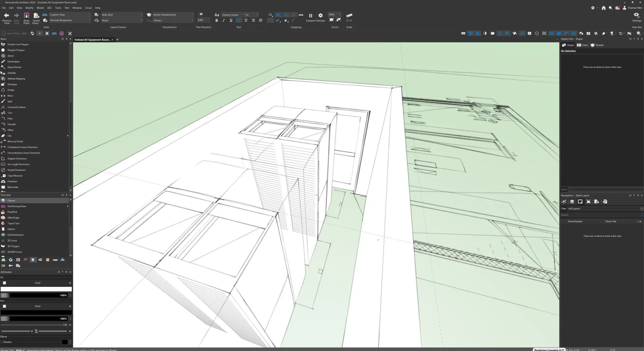Toggle bold text formatting
This screenshot has width=644, height=351.
pos(217,20)
